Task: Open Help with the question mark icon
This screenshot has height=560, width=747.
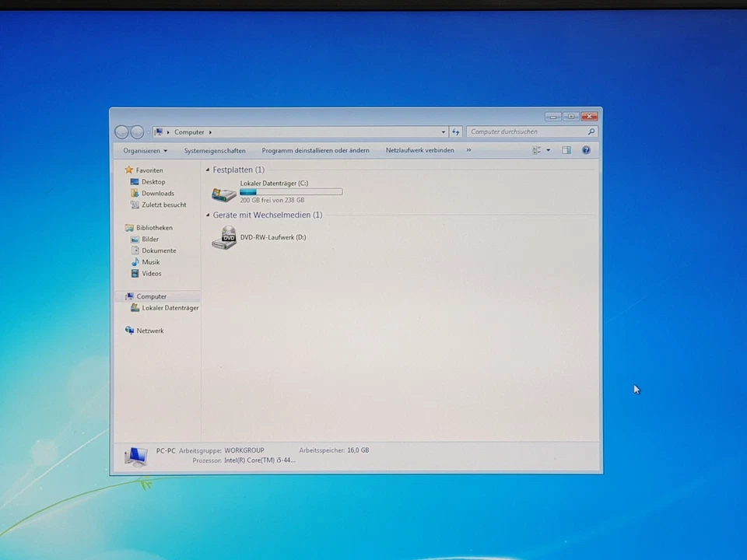Action: (x=586, y=150)
